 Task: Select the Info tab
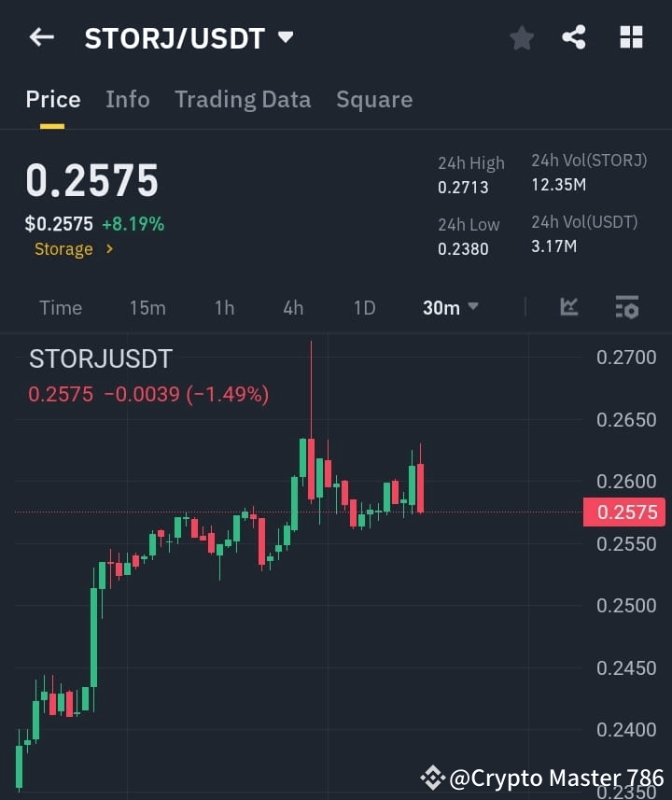[x=128, y=99]
